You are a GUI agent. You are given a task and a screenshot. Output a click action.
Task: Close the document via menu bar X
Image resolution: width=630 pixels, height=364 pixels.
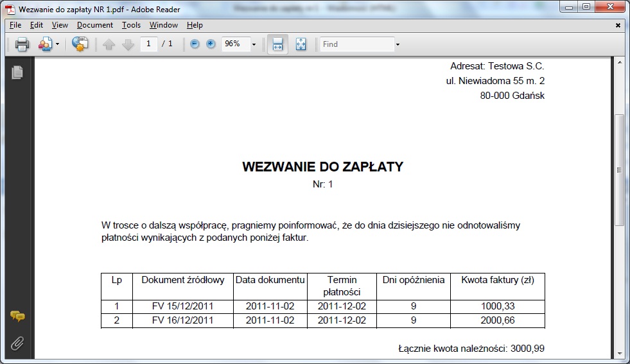[618, 25]
